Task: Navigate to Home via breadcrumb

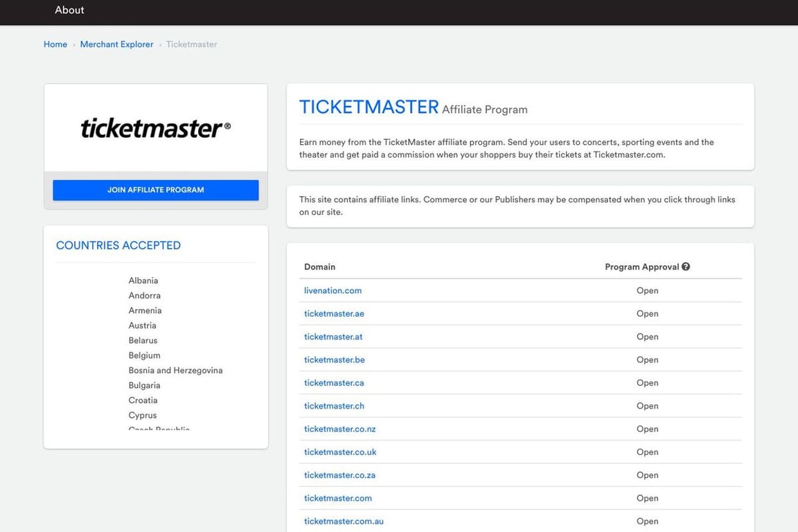Action: point(55,44)
